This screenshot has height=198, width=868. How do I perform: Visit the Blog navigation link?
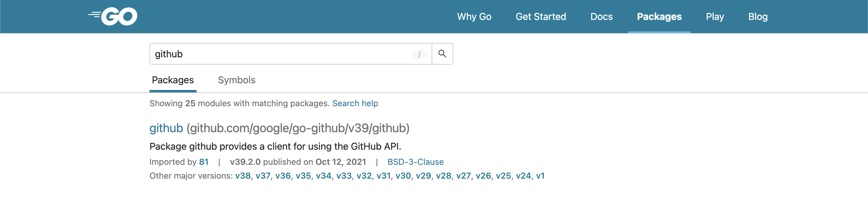click(x=758, y=17)
